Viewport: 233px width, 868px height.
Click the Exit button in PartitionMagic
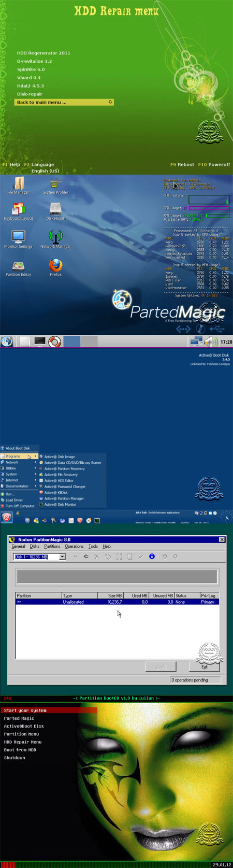tap(205, 666)
